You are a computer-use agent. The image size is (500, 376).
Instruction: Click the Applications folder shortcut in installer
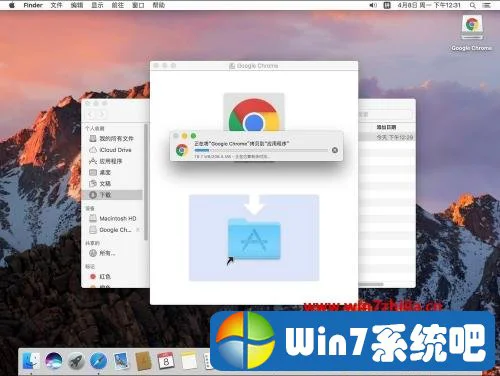click(x=254, y=238)
